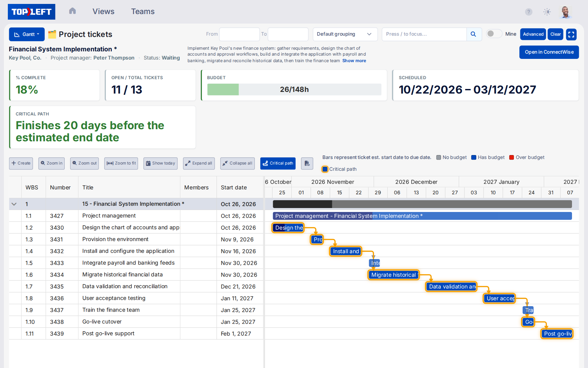Click Zoom out on the Gantt toolbar

85,163
